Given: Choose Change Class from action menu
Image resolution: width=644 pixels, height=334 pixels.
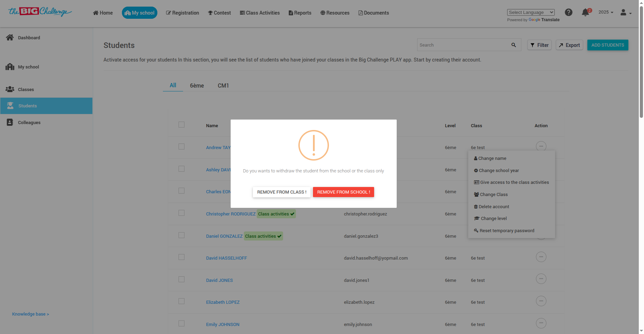Looking at the screenshot, I should [491, 194].
